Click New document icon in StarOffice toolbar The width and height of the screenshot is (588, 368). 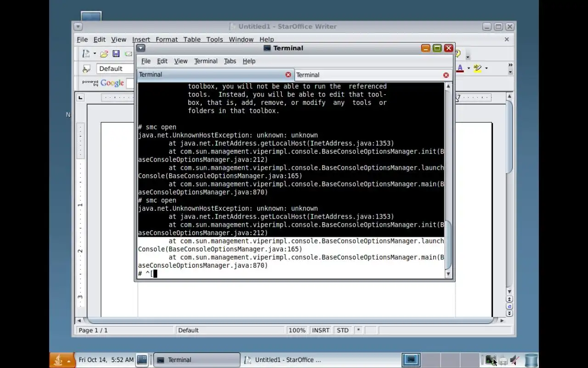point(86,54)
